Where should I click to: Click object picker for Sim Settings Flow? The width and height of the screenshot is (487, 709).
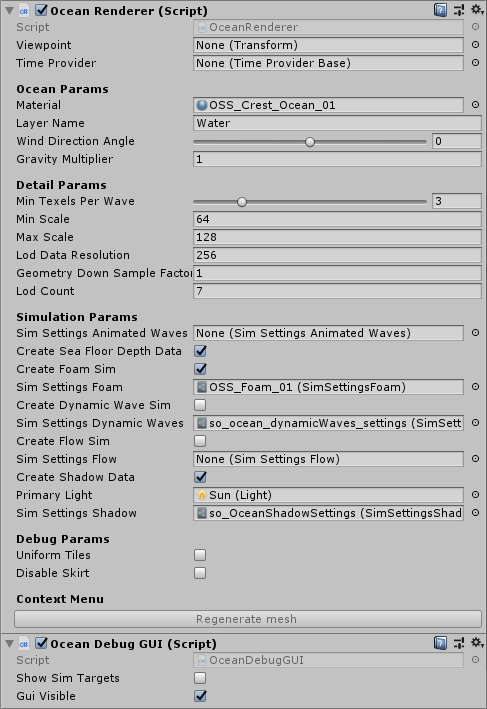pyautogui.click(x=475, y=459)
